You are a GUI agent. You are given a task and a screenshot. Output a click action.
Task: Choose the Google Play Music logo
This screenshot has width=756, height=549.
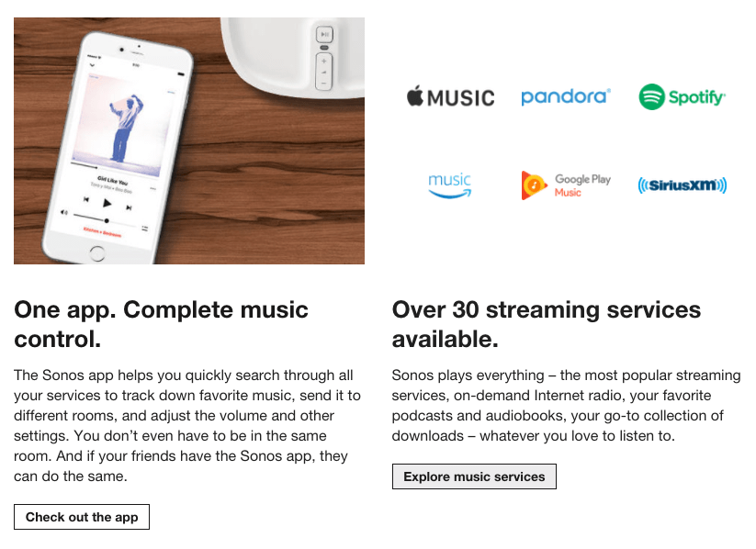(x=566, y=185)
